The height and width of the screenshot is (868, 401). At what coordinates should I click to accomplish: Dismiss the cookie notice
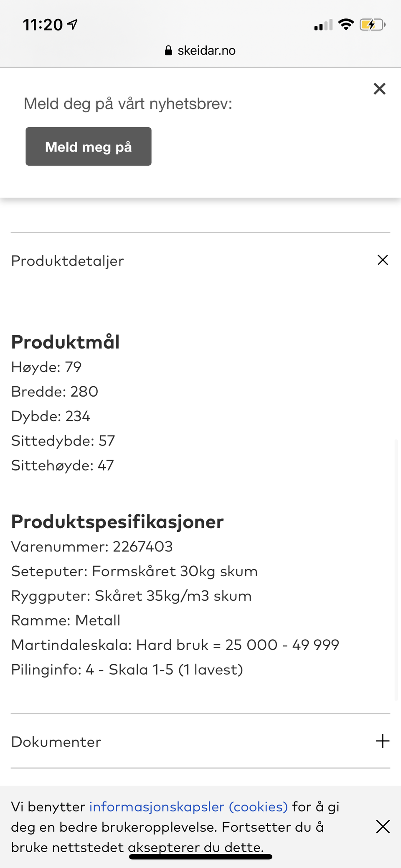tap(383, 827)
